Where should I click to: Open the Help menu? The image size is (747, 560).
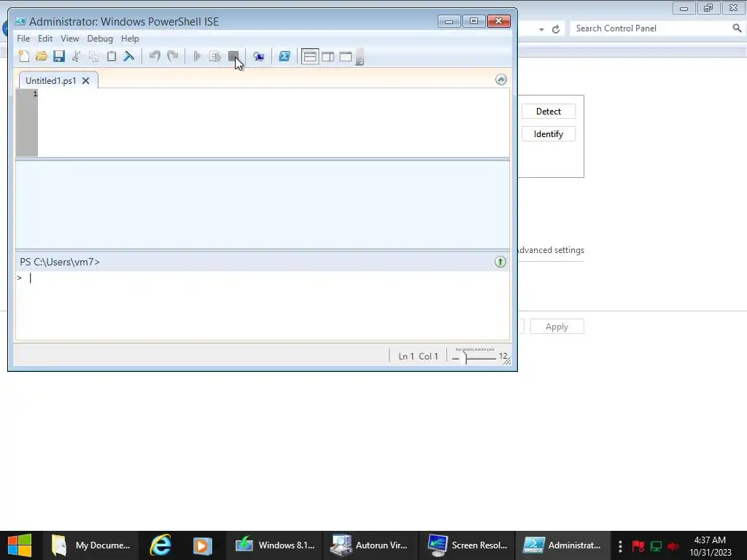tap(130, 39)
